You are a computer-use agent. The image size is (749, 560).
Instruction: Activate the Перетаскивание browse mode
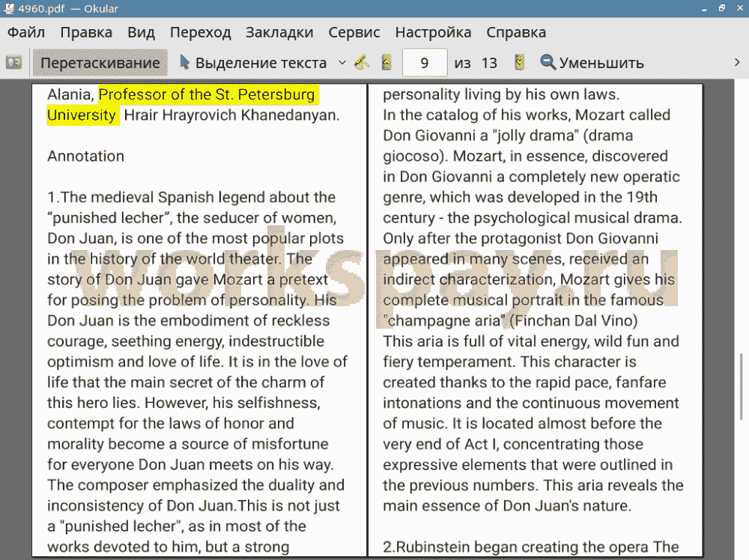click(x=100, y=63)
